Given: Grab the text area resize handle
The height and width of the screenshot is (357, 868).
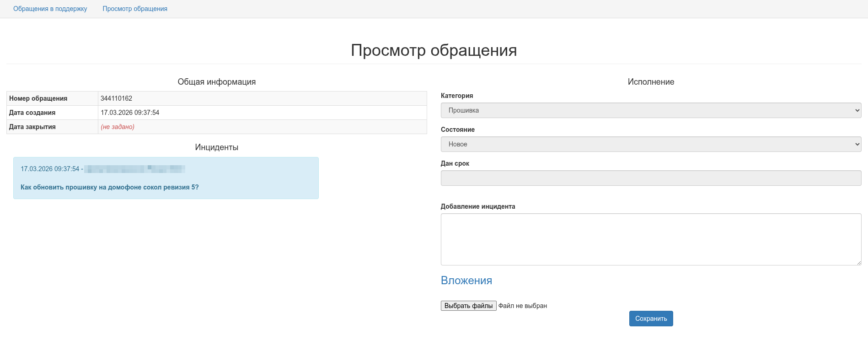Looking at the screenshot, I should pos(859,263).
